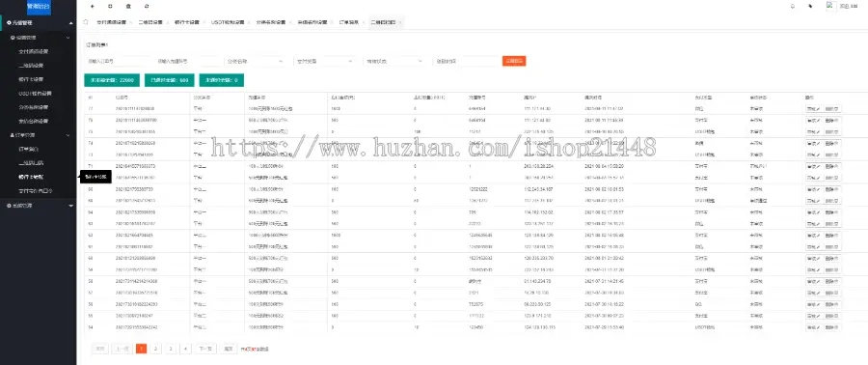The image size is (868, 365).
Task: Go to page 4 in pagination
Action: [186, 349]
